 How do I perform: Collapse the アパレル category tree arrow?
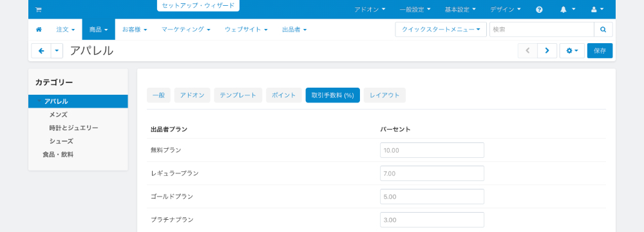point(39,101)
